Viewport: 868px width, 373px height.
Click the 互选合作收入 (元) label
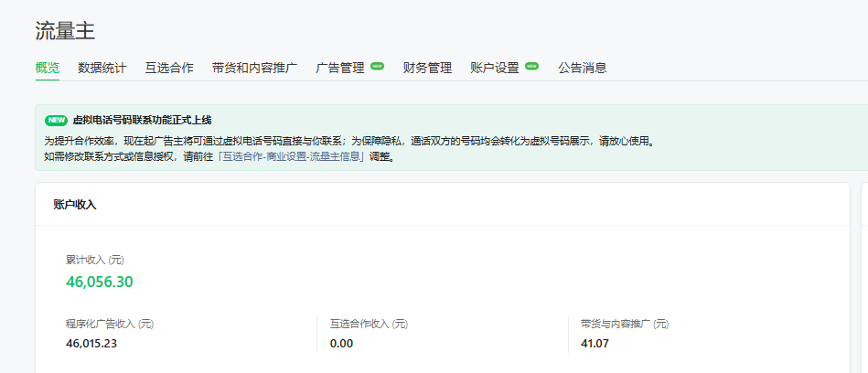pos(369,325)
